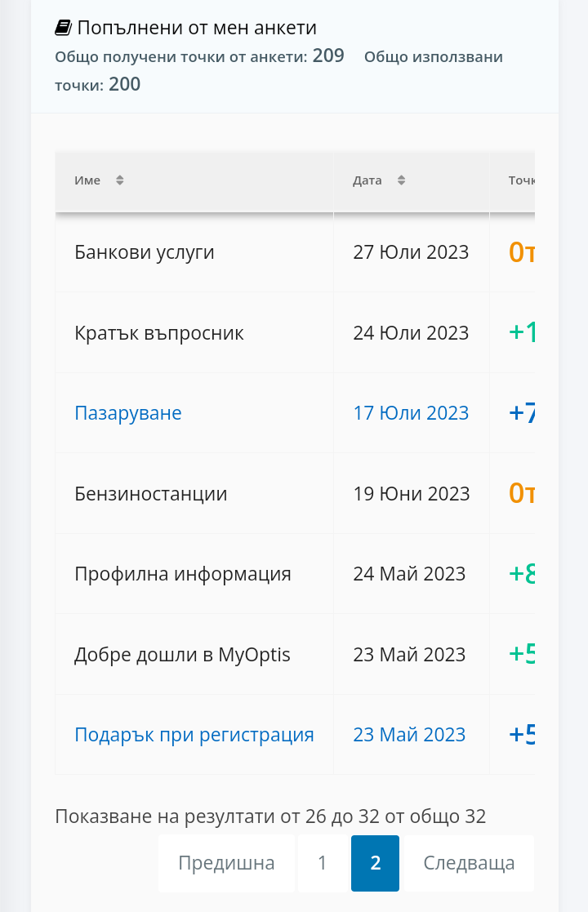This screenshot has height=912, width=588.
Task: Click the sort arrows in Дата column
Action: click(x=401, y=180)
